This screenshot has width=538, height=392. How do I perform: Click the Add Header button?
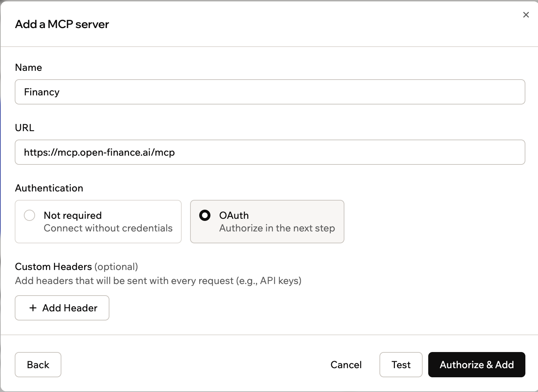[x=62, y=308]
